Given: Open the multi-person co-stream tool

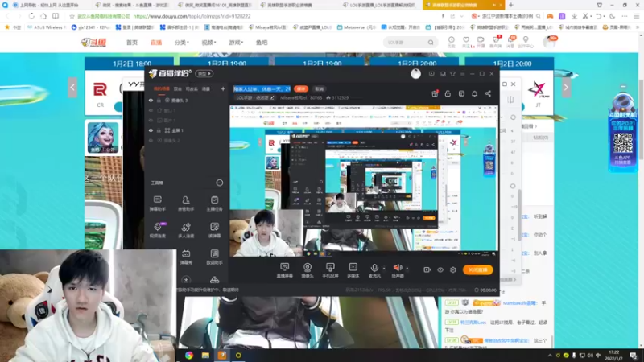Looking at the screenshot, I should click(186, 230).
